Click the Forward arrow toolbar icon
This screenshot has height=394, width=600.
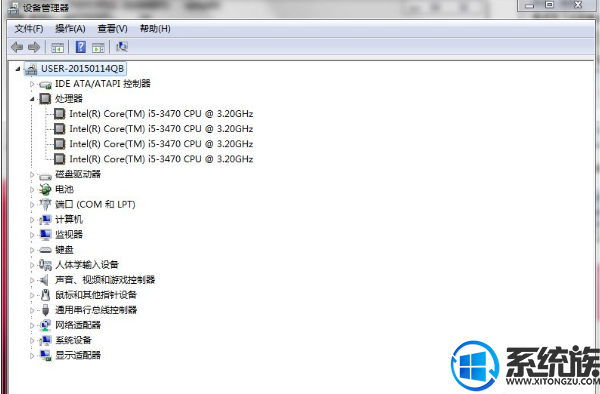click(x=34, y=47)
